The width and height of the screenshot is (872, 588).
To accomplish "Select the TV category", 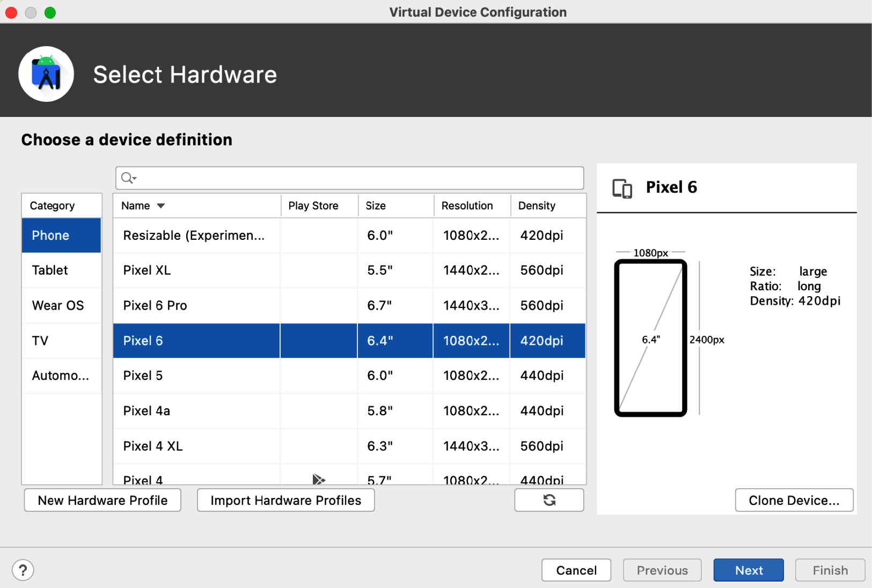I will (61, 341).
